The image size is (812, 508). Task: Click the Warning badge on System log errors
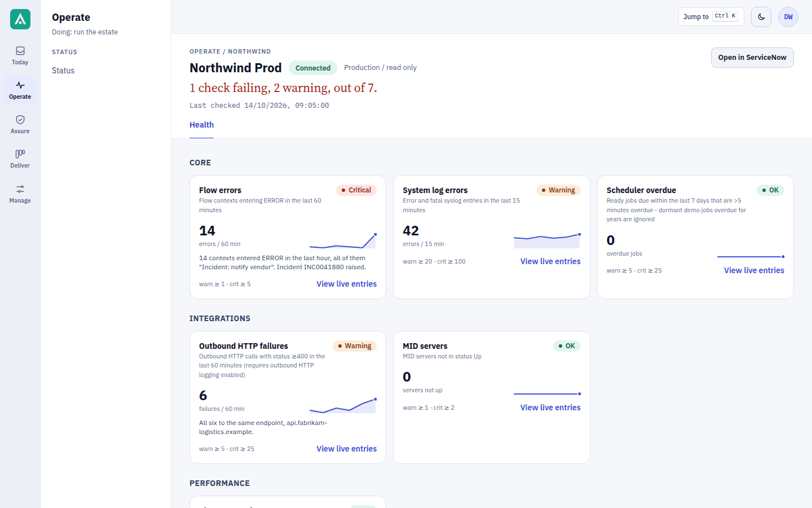(558, 190)
